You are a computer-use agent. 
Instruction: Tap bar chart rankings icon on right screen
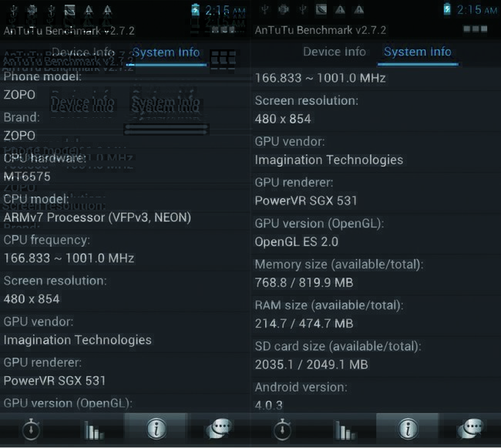tap(345, 429)
